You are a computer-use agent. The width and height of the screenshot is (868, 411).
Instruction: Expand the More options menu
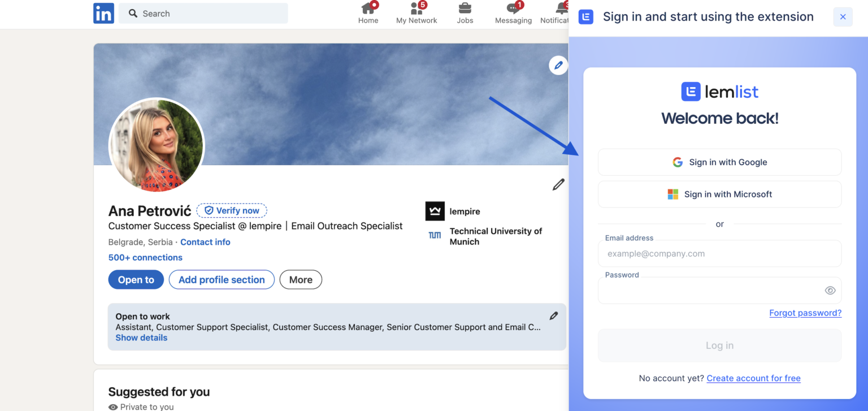click(301, 279)
